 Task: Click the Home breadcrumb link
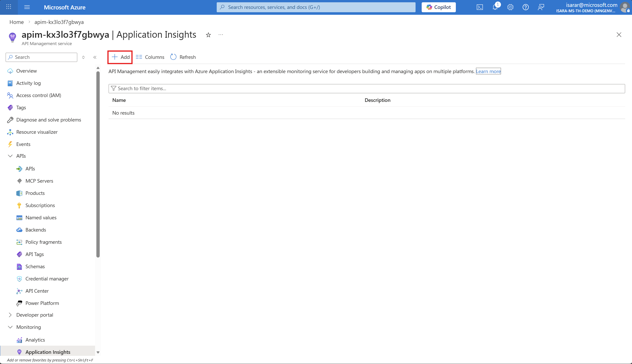[17, 22]
